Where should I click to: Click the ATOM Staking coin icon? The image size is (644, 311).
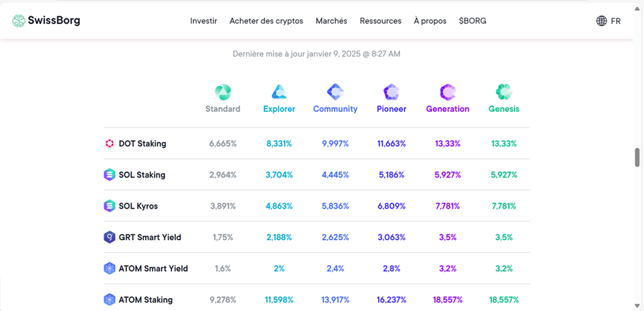click(109, 299)
